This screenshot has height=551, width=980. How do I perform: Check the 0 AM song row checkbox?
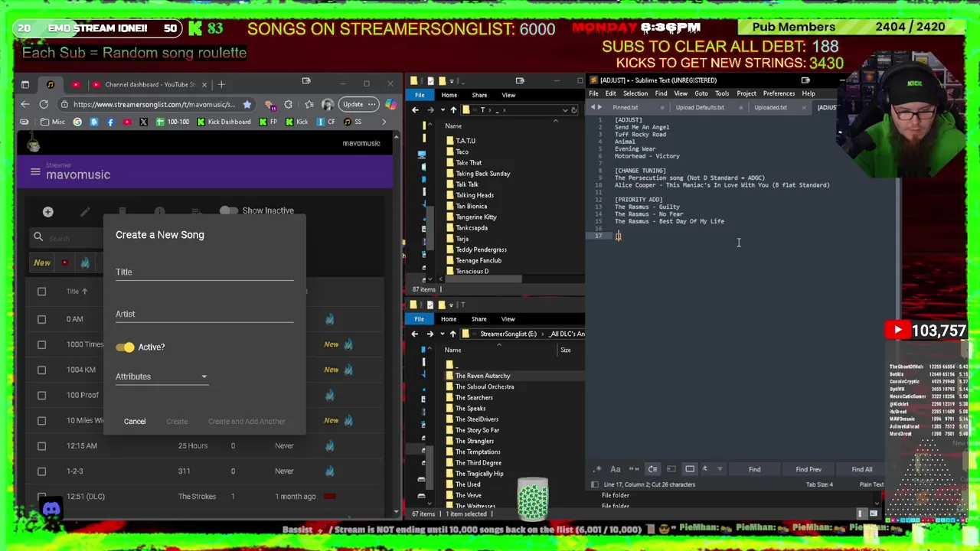point(42,319)
